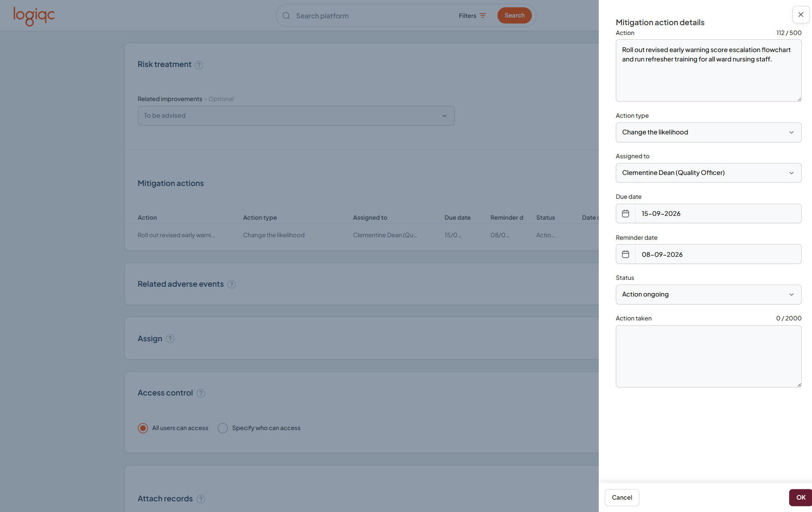Click Cancel in details panel
Screen dimensions: 812x512
[622, 497]
